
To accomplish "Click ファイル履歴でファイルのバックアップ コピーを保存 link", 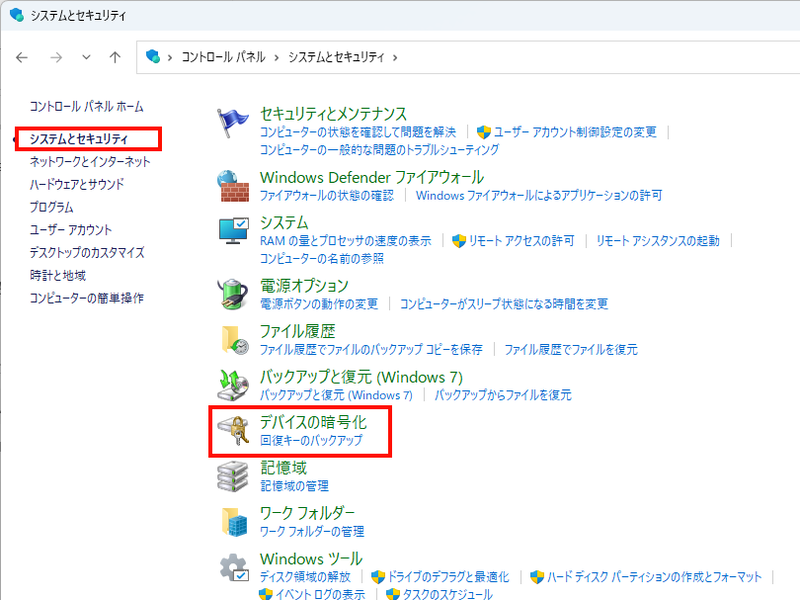I will (x=371, y=349).
